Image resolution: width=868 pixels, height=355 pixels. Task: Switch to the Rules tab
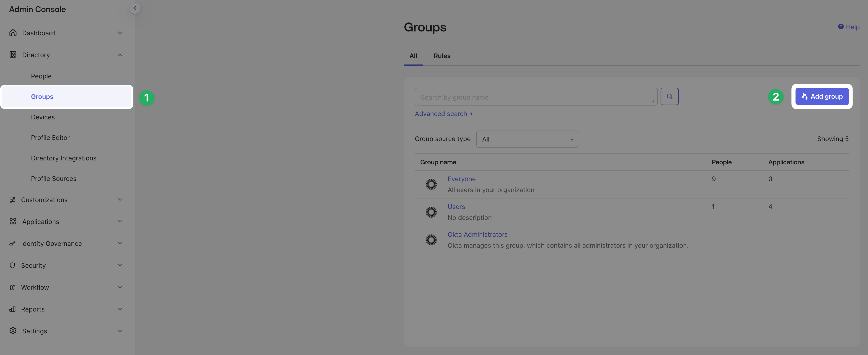tap(442, 56)
